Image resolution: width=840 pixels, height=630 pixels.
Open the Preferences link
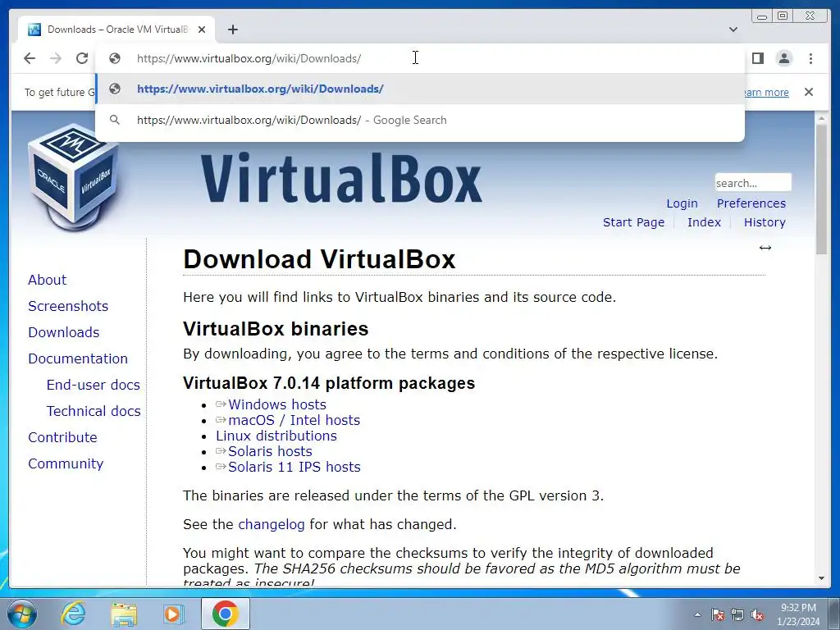click(x=751, y=203)
